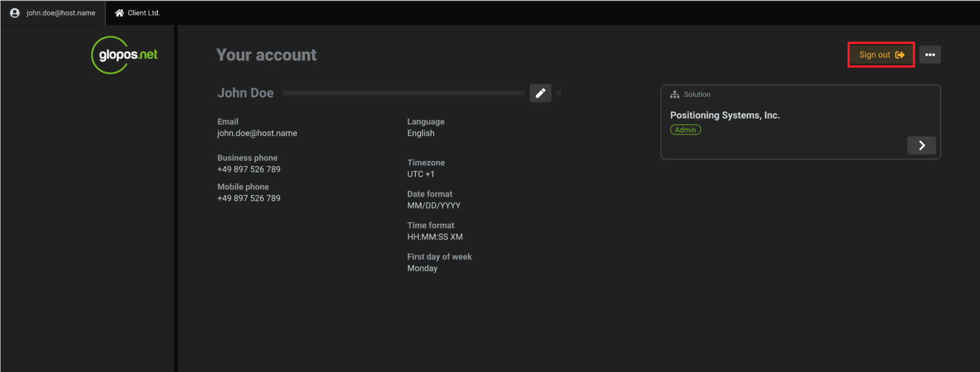The width and height of the screenshot is (980, 372).
Task: Click the Timezone value UTC +1
Action: click(420, 174)
